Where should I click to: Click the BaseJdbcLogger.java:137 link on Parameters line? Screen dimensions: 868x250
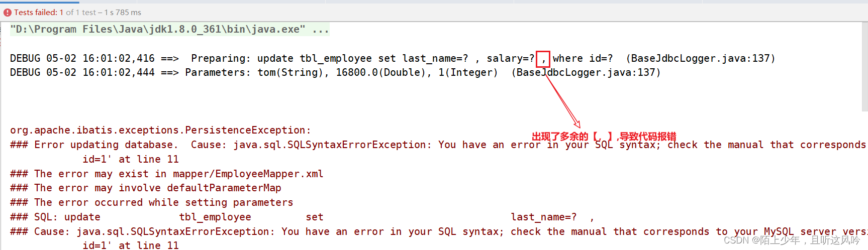pyautogui.click(x=586, y=73)
